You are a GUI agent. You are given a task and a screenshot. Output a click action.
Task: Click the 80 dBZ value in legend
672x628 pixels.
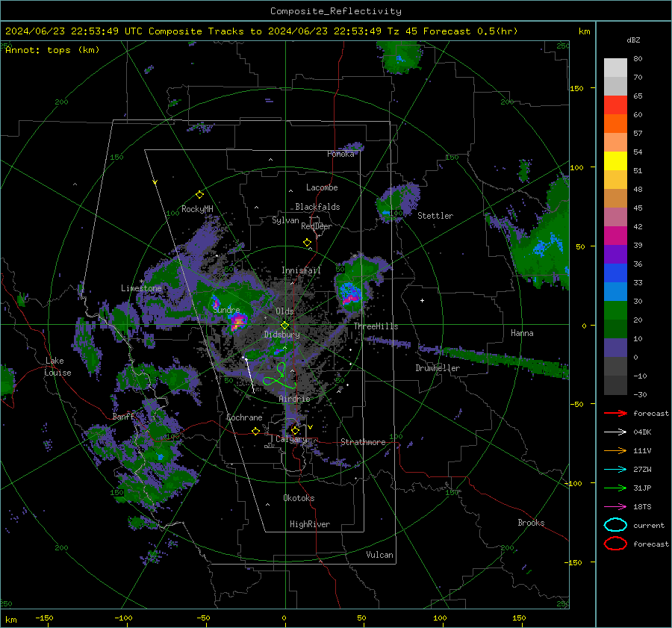pyautogui.click(x=638, y=59)
